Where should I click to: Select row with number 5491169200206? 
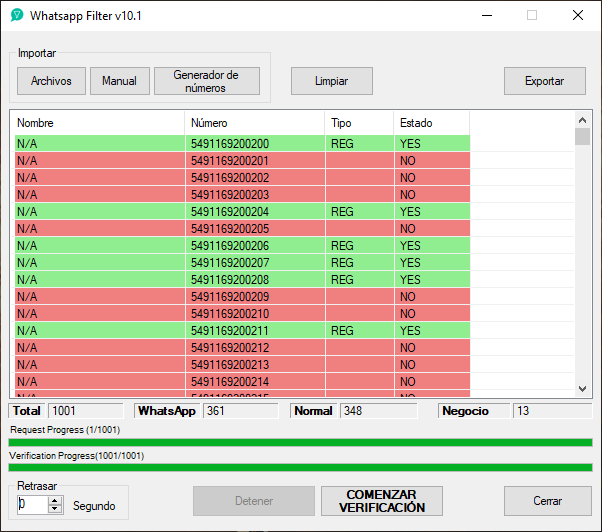pos(242,246)
